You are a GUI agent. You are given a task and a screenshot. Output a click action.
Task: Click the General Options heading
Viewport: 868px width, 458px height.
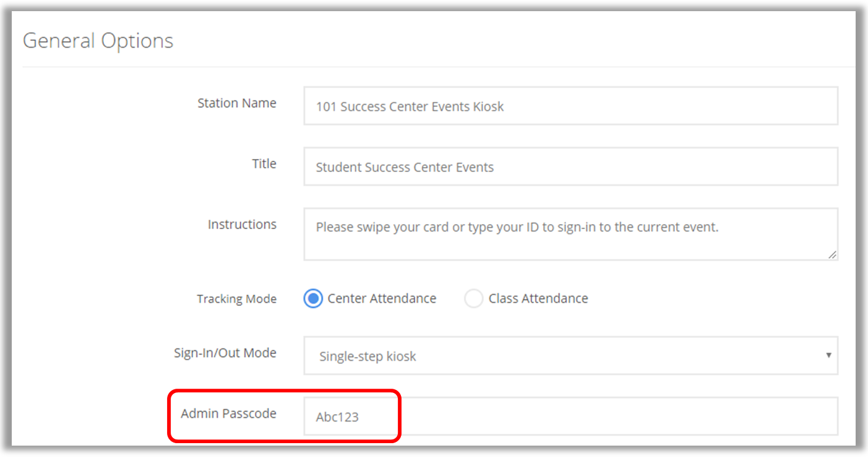coord(98,41)
